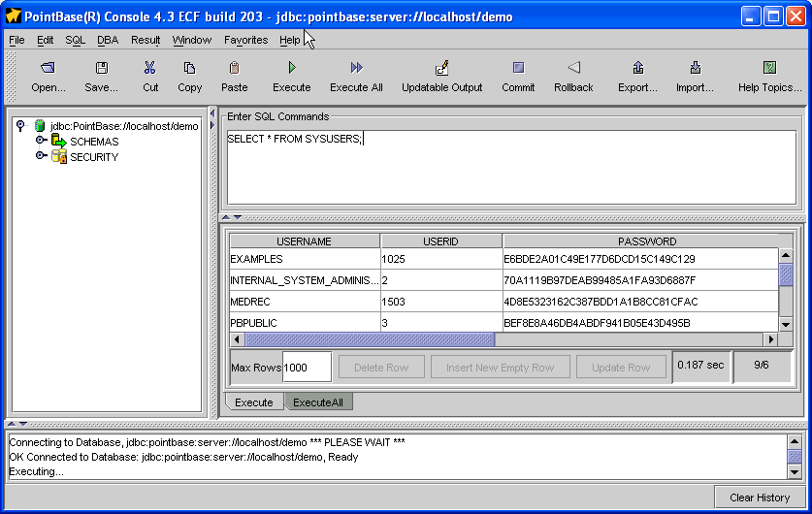Viewport: 812px width, 514px height.
Task: Click results table scroll down arrow
Action: coord(786,325)
